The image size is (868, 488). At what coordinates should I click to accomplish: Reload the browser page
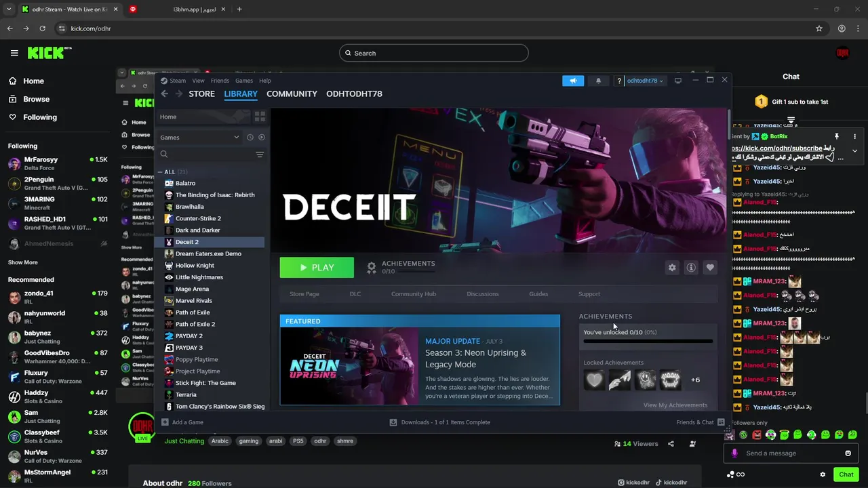(42, 28)
